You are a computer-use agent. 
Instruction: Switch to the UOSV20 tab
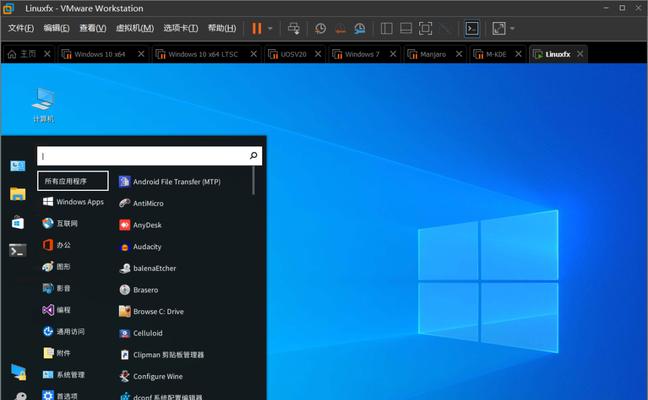pos(293,54)
